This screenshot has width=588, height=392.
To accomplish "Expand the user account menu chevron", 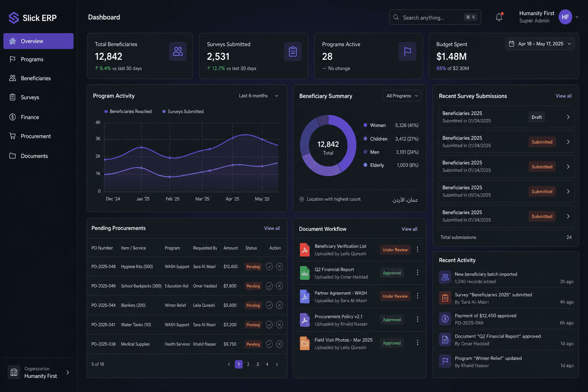I will click(577, 17).
